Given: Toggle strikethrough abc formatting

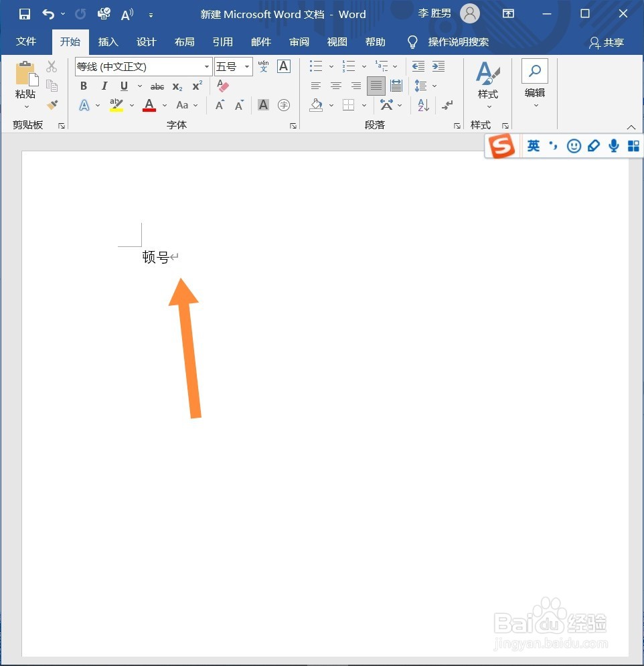Looking at the screenshot, I should pos(157,86).
